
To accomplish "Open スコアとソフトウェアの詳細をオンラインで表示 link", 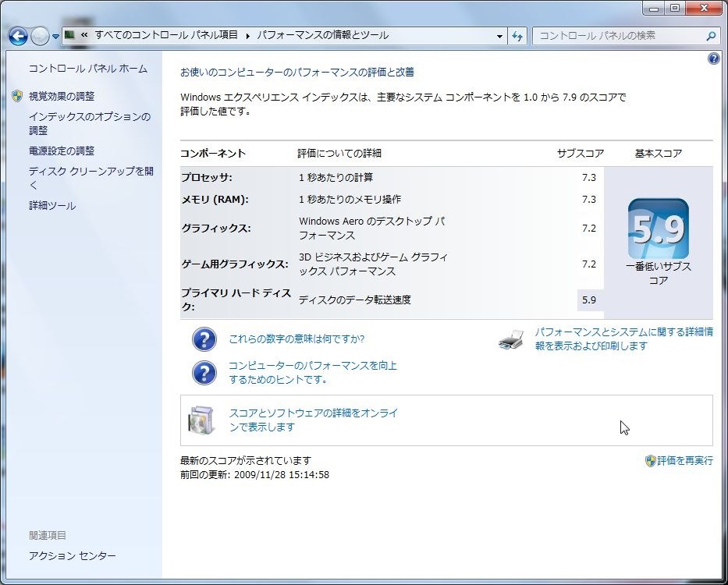I will [x=314, y=420].
